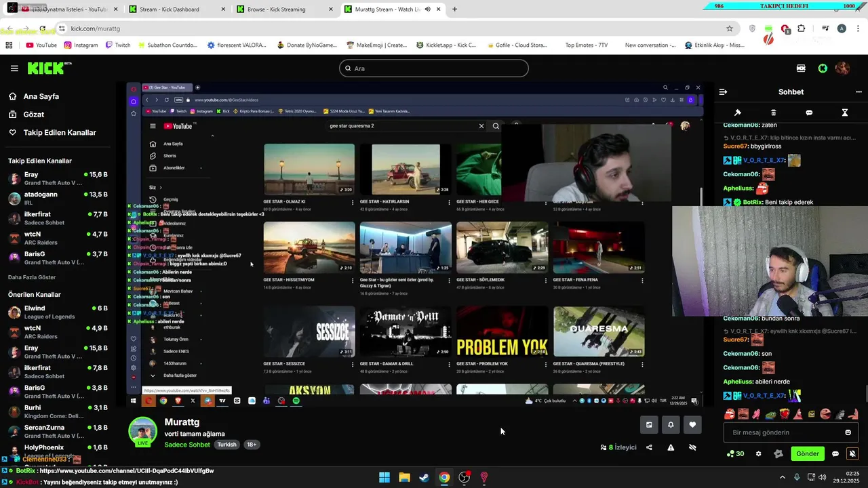Click the stream notes icon below the player
This screenshot has height=488, width=868.
[649, 425]
